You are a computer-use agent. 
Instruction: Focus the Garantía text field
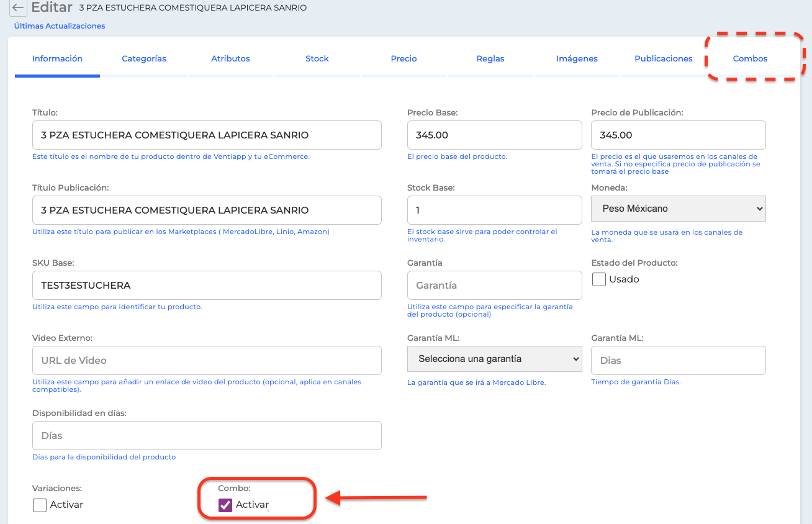coord(495,285)
